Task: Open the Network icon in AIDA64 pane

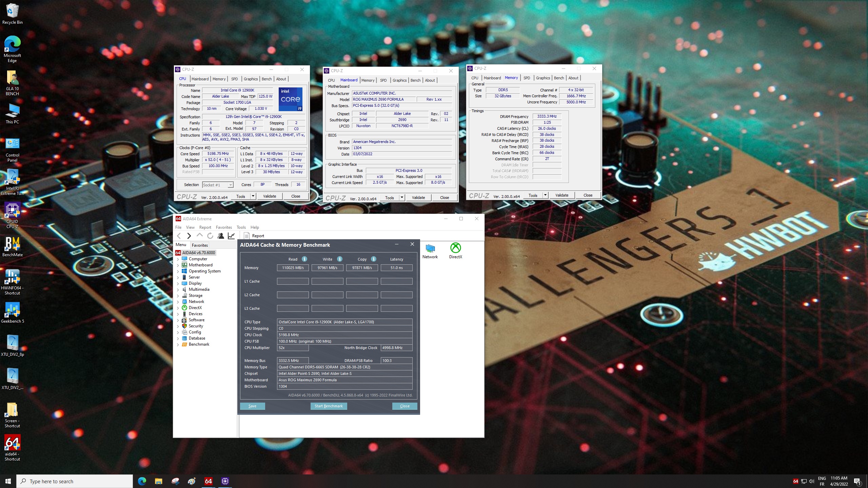Action: pyautogui.click(x=430, y=251)
